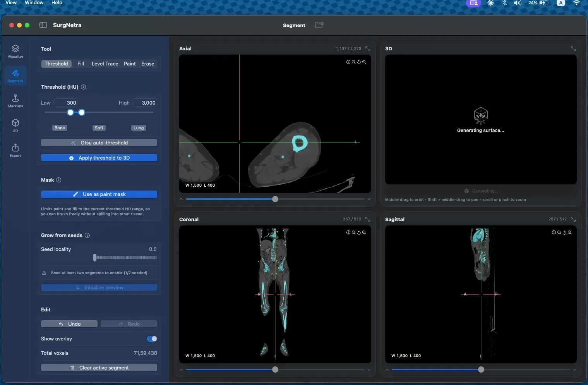
Task: Click Use as paint mask
Action: click(99, 194)
